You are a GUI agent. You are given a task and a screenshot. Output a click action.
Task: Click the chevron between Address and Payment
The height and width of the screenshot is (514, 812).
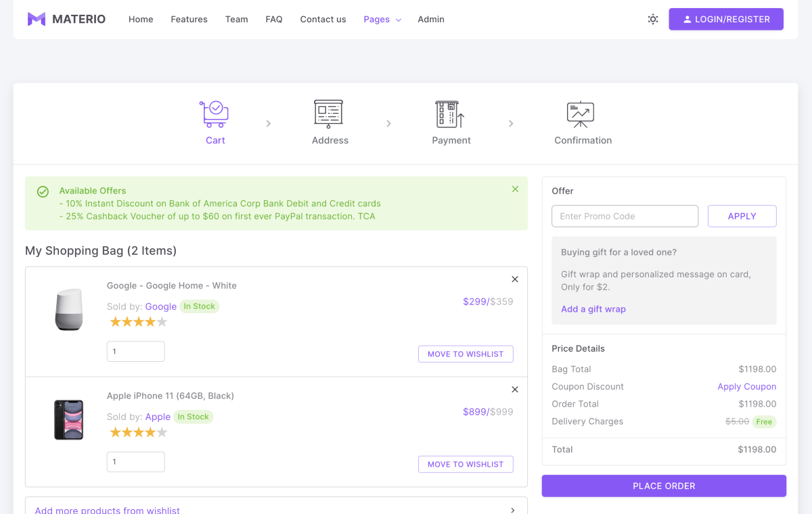[389, 124]
